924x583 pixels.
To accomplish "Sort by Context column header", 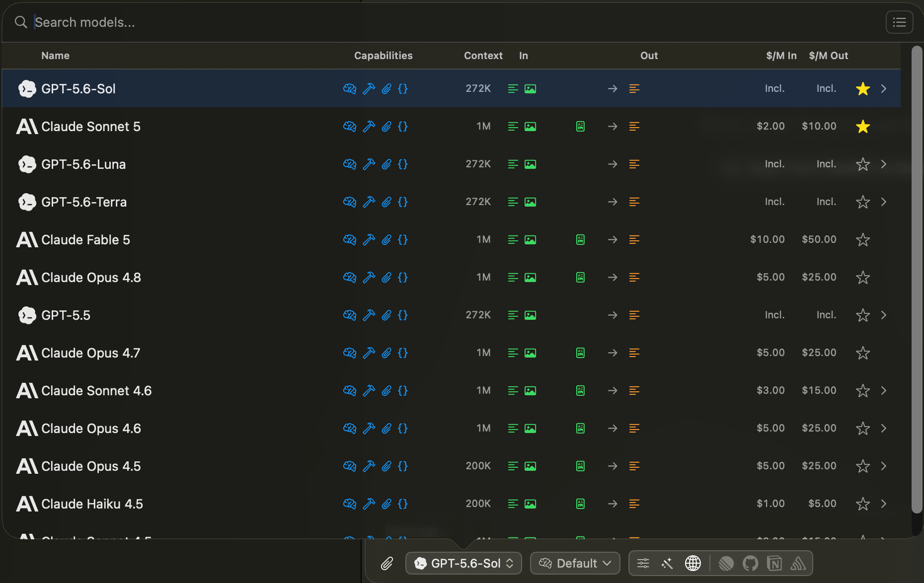I will coord(483,56).
